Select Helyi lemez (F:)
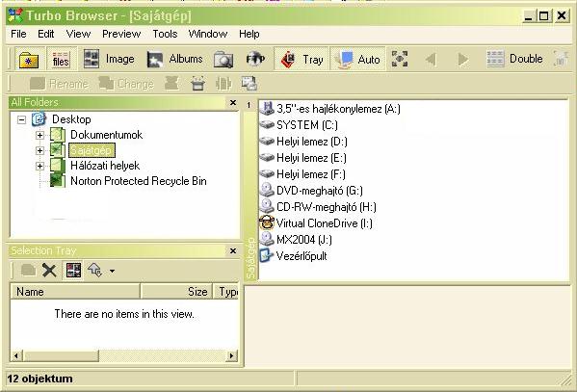Screen dimensions: 577x392 coord(302,174)
